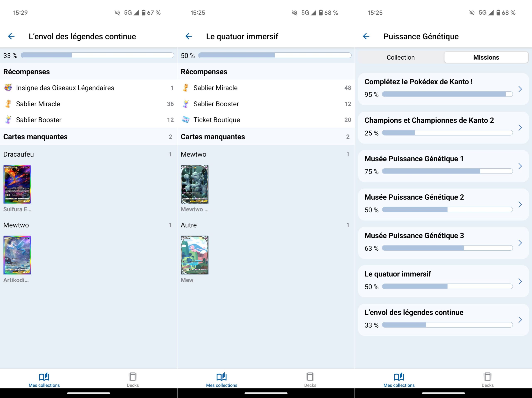532x398 pixels.
Task: Open mission Musée Puissance Génétique 2 title
Action: 414,197
